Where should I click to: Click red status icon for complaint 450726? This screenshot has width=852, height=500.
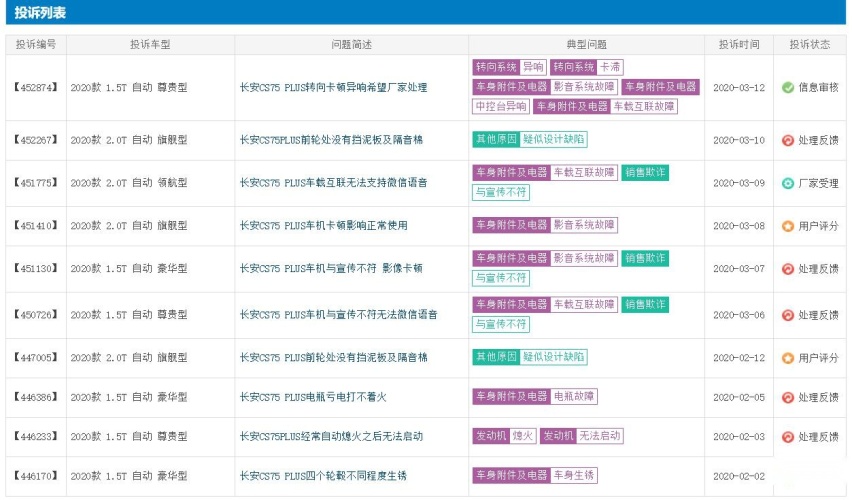[787, 315]
